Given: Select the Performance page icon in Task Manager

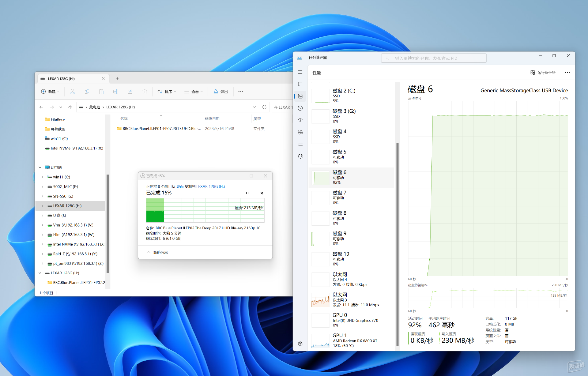Looking at the screenshot, I should pos(300,96).
